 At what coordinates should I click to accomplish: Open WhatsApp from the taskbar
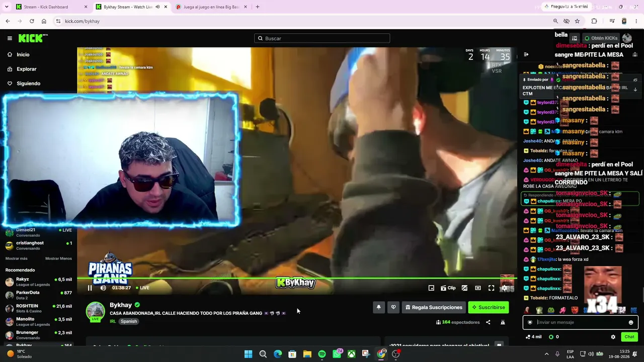337,354
